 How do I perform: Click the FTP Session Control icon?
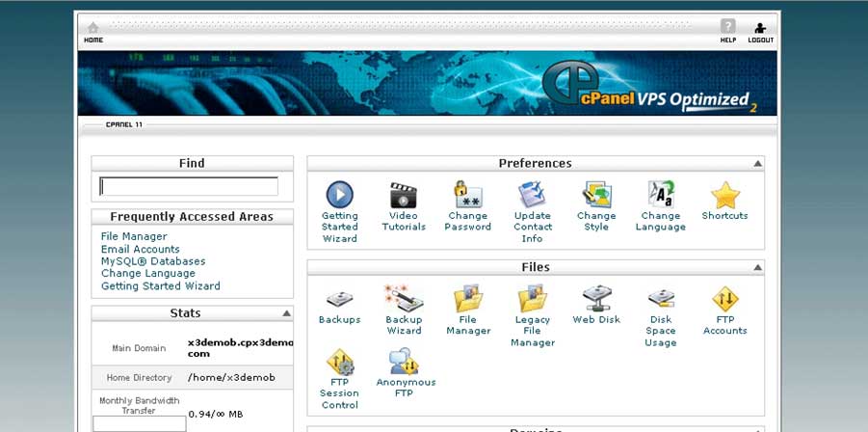339,363
